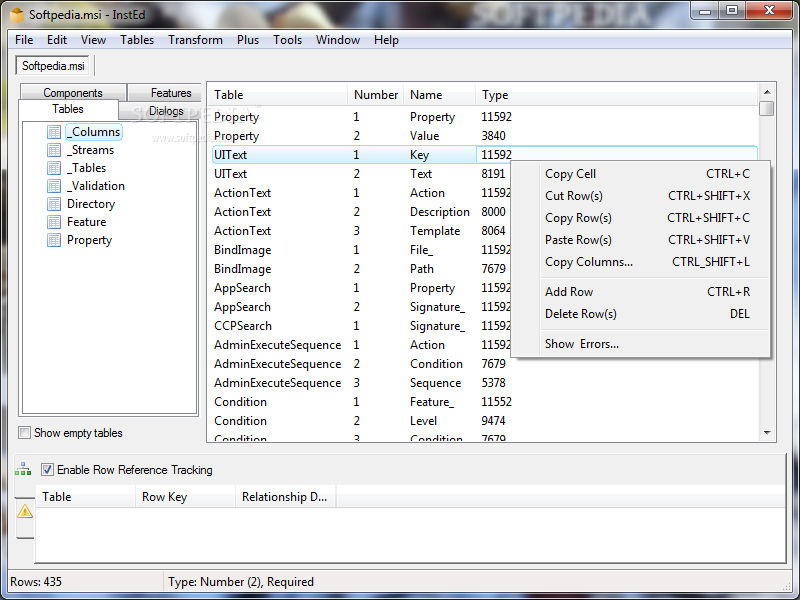The image size is (800, 600).
Task: Click the Table header in tracking pane
Action: (86, 497)
